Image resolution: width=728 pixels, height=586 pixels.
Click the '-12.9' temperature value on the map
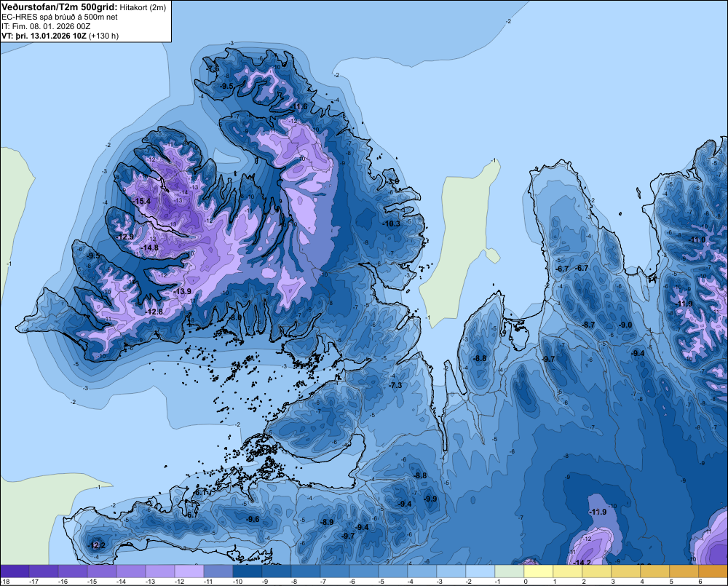124,237
